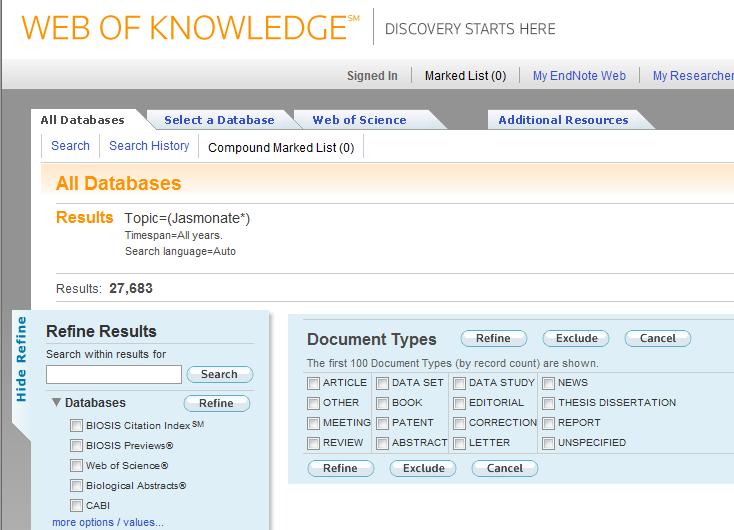Tick the EDITORIAL checkbox
Screen dimensions: 734x530
[460, 403]
